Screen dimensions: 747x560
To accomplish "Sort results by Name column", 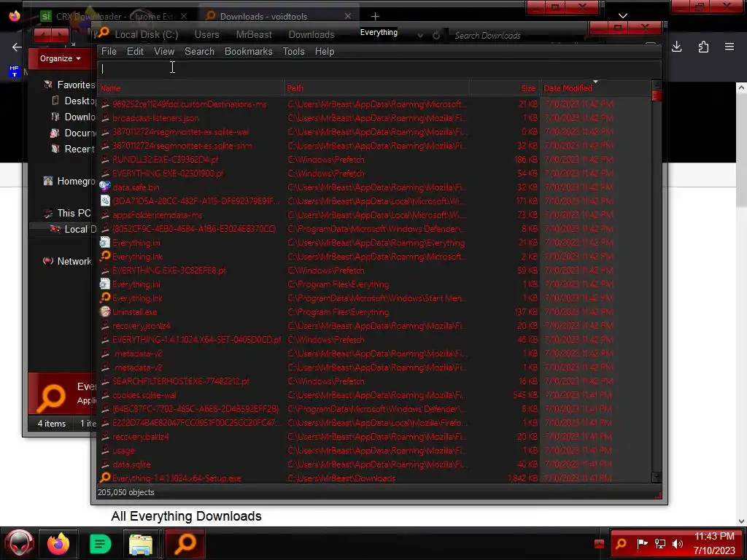I will pos(190,88).
